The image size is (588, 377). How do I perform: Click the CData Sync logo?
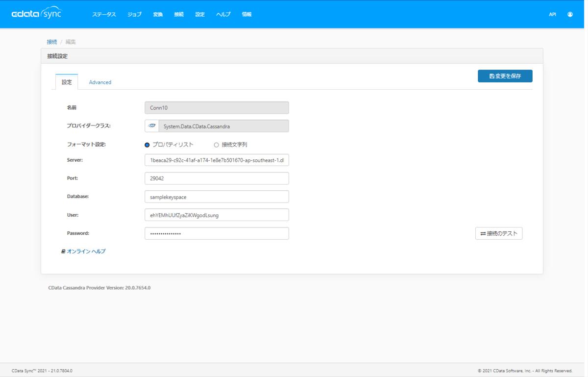(x=37, y=14)
